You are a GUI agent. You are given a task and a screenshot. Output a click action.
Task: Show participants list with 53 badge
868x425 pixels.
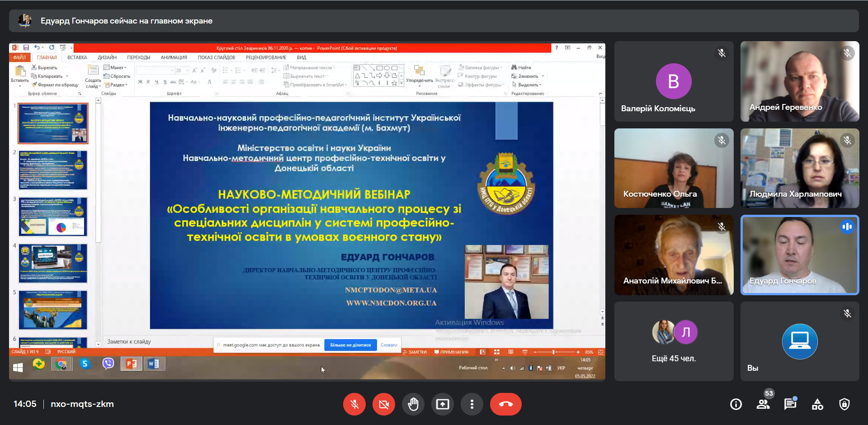tap(763, 404)
